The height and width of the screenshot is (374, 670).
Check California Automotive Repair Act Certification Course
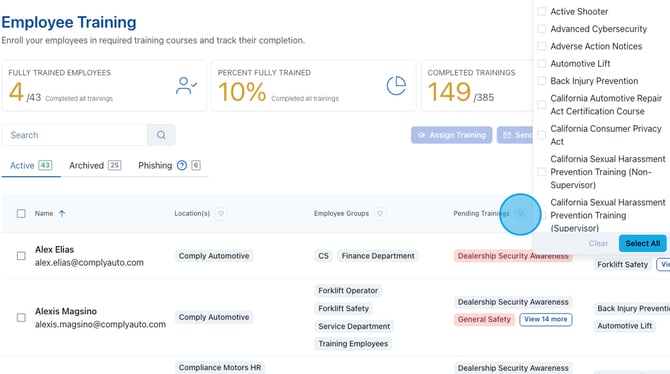542,105
